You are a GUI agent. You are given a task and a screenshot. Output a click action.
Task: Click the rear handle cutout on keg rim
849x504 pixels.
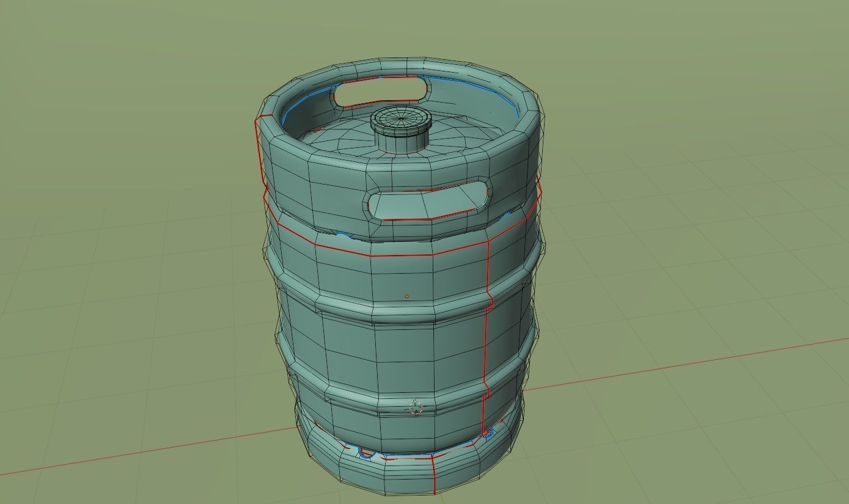pyautogui.click(x=381, y=92)
